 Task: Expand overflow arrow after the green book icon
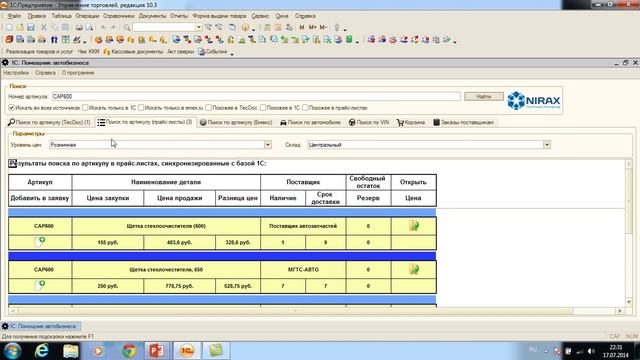tap(357, 41)
